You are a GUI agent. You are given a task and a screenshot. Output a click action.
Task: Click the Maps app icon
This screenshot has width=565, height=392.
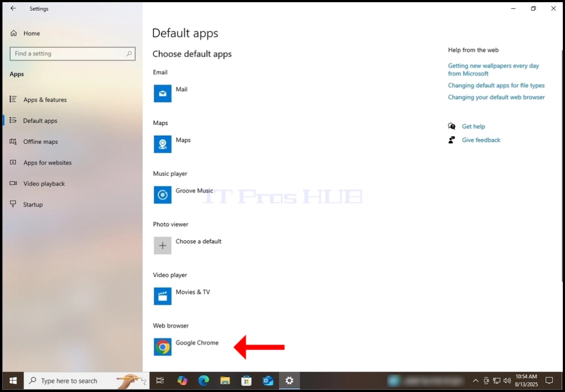(x=163, y=144)
